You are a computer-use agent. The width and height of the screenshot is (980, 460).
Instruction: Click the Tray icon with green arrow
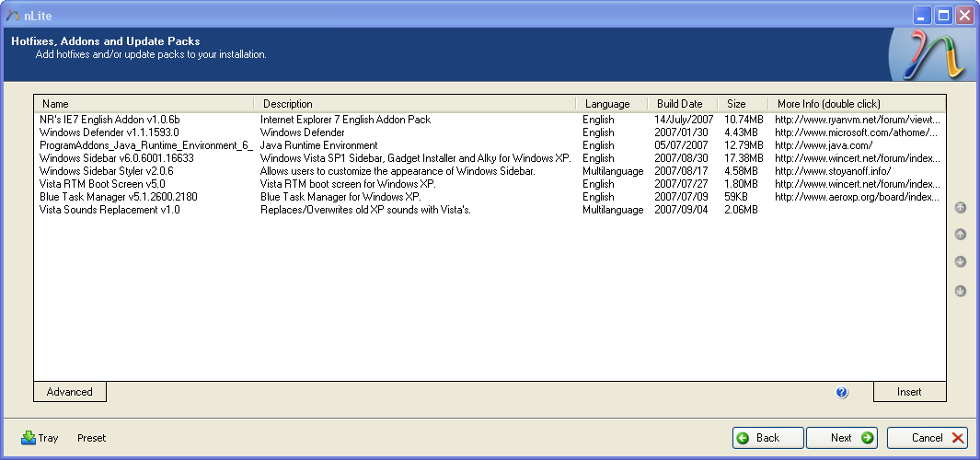click(29, 438)
